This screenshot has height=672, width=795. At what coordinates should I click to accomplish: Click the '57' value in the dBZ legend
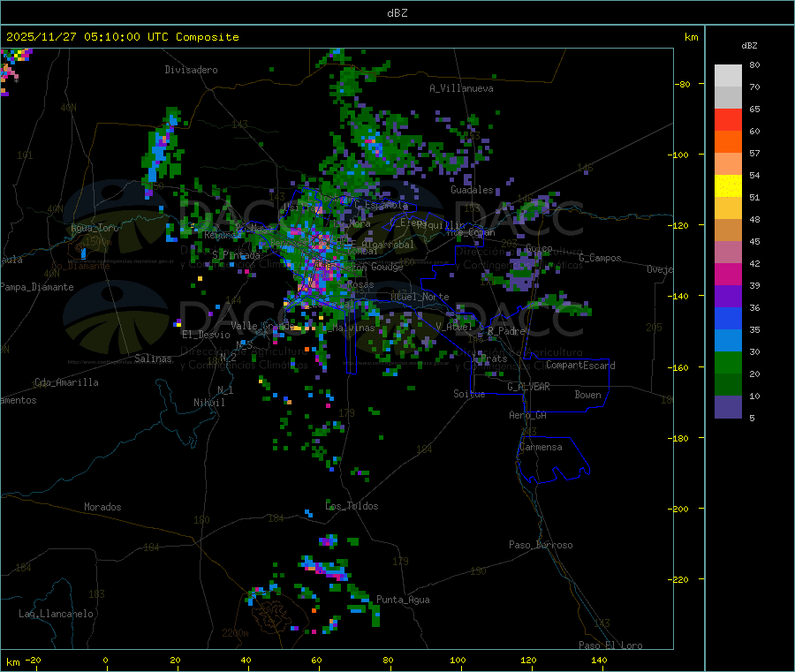pyautogui.click(x=754, y=153)
